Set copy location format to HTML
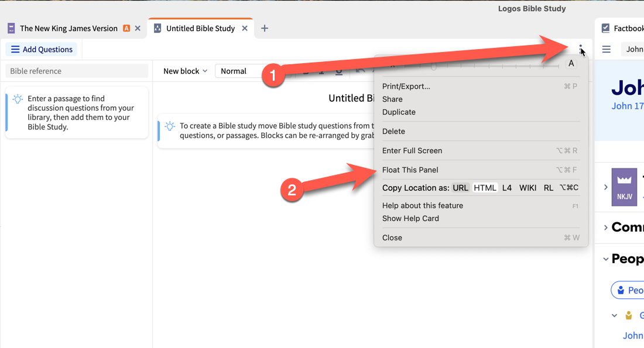 pyautogui.click(x=485, y=188)
